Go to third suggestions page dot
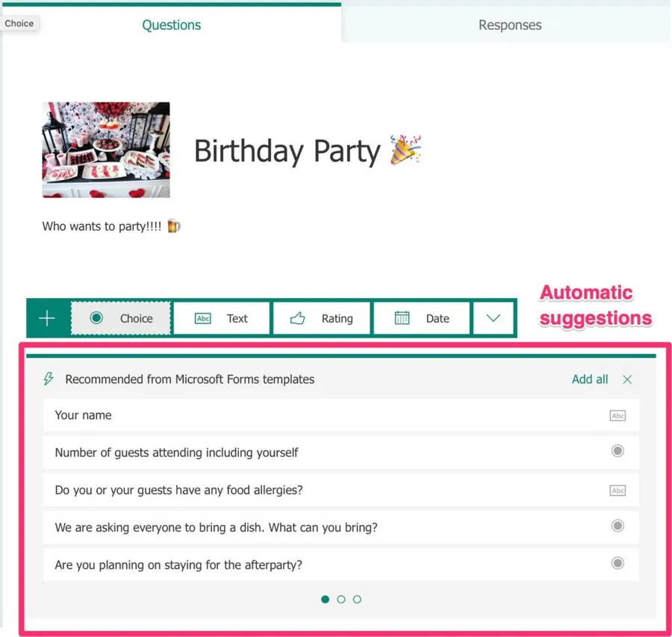This screenshot has width=672, height=637. tap(357, 599)
